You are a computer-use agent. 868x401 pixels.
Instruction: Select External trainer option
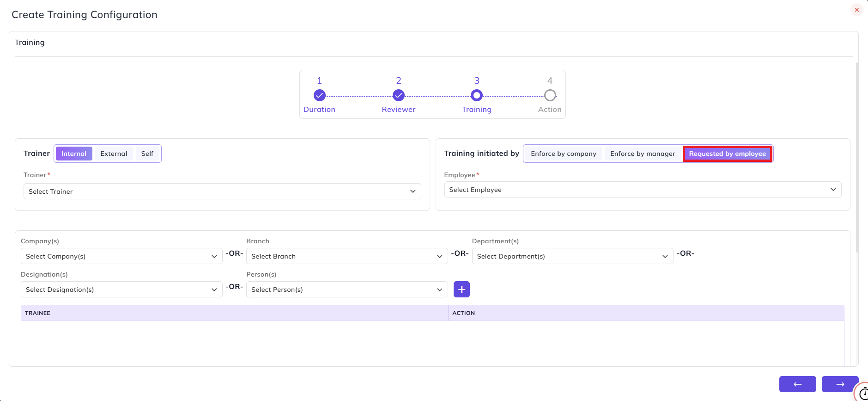(x=114, y=154)
